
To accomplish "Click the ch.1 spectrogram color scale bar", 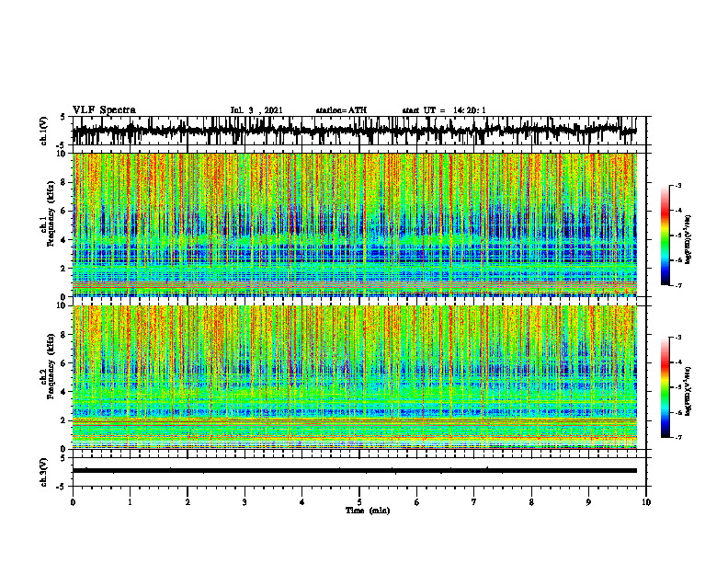I will tap(665, 236).
